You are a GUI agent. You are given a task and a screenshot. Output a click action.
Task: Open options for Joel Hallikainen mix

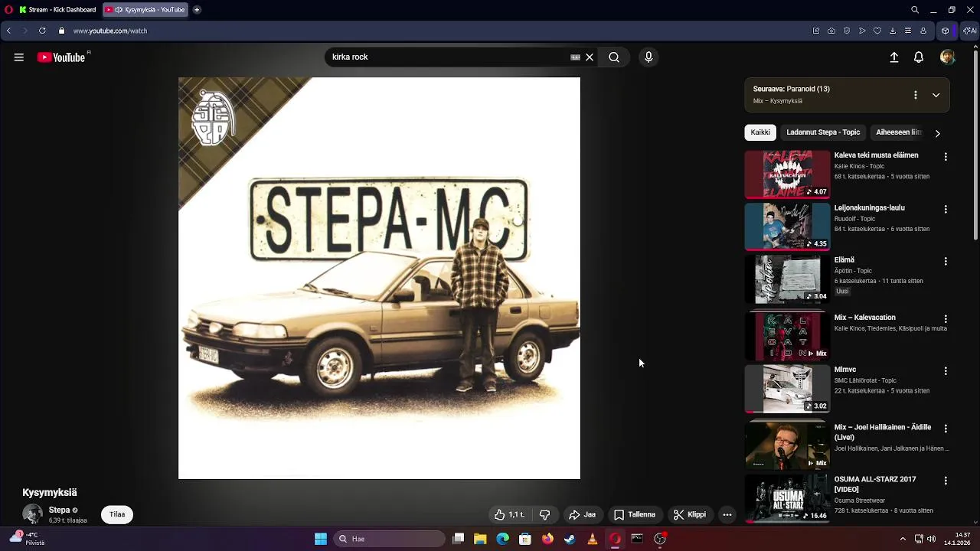click(x=946, y=429)
